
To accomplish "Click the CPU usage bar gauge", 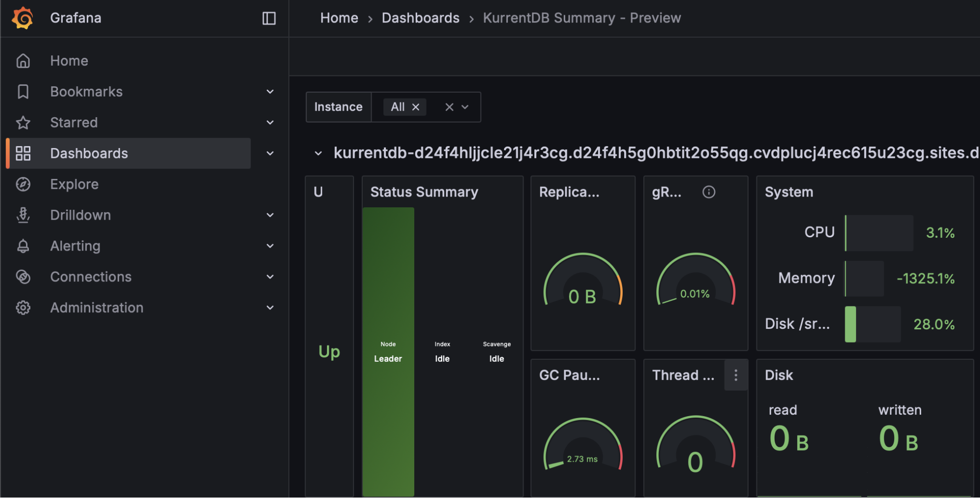I will [x=879, y=232].
